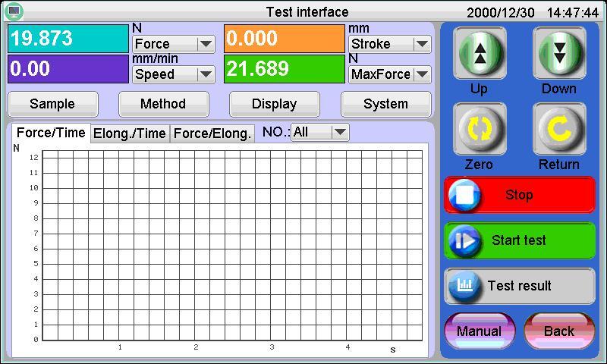Viewport: 607px width, 364px height.
Task: Click the 2000/12/30 date in title bar
Action: point(501,13)
